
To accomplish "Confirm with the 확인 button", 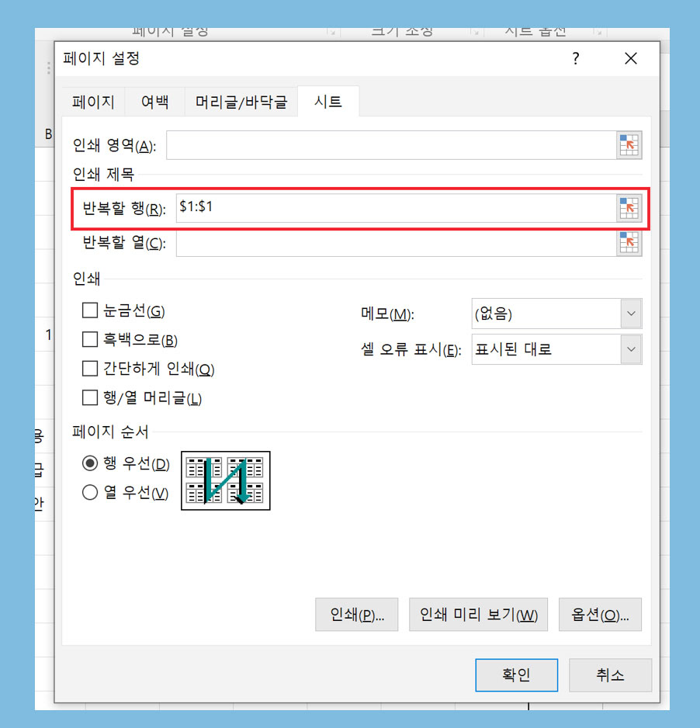I will click(516, 675).
